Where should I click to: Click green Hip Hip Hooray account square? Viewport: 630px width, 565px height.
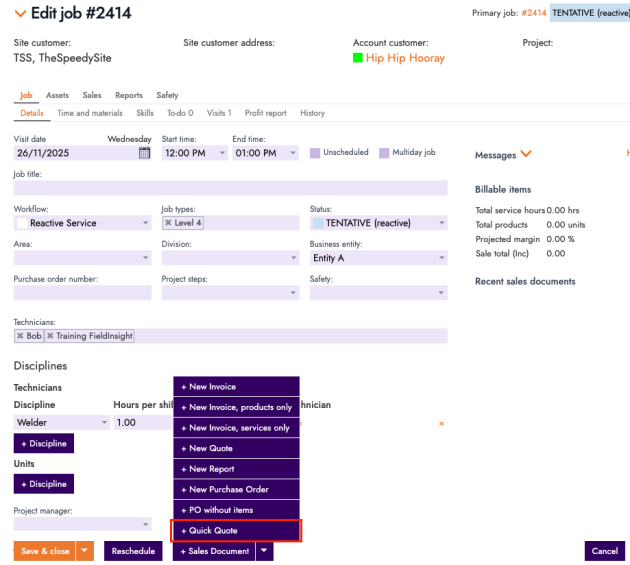358,58
